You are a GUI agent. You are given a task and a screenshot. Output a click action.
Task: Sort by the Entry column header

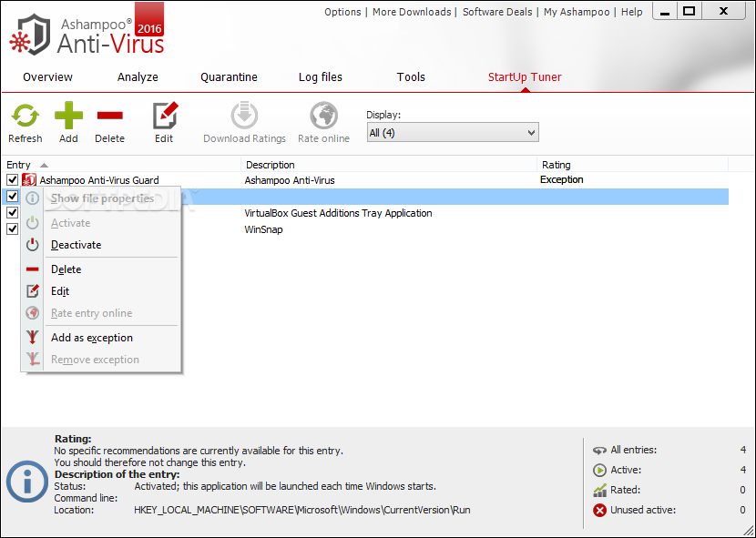123,165
